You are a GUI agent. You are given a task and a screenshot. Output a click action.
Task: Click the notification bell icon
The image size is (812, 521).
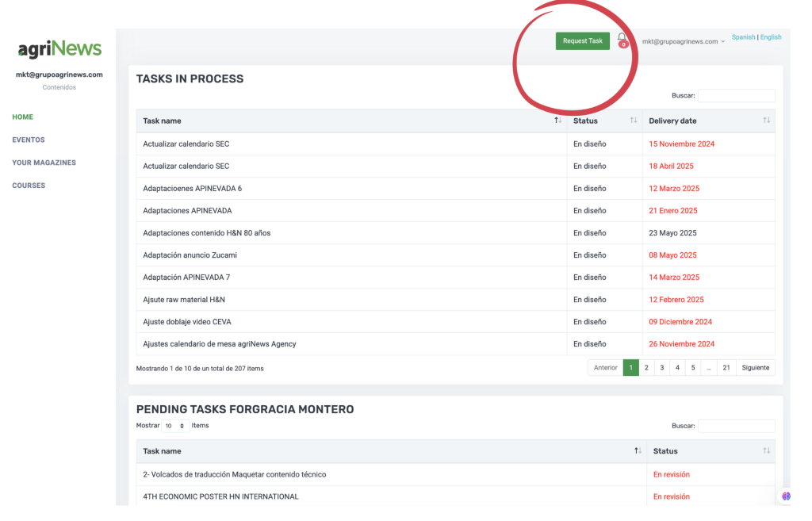pos(622,39)
